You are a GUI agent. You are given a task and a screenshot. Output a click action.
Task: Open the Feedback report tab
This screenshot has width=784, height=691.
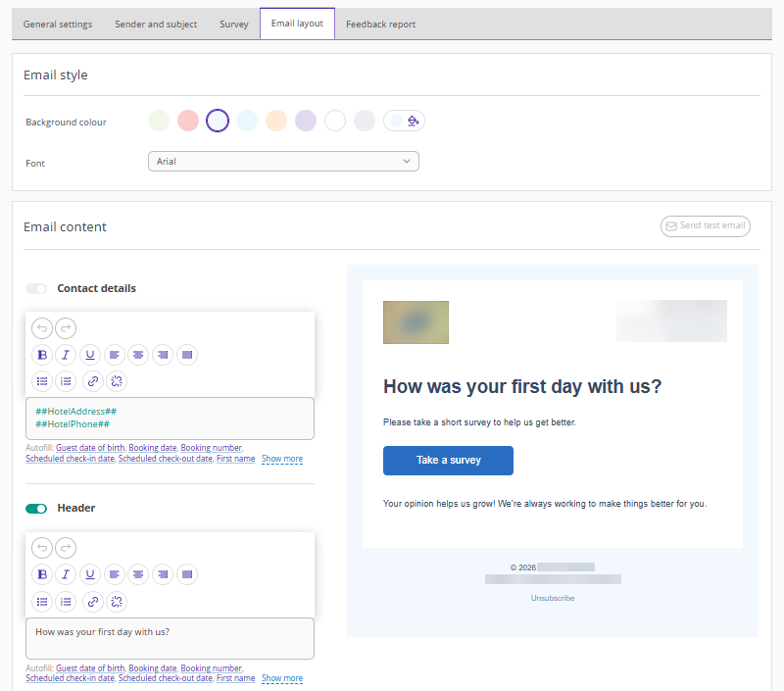tap(380, 24)
